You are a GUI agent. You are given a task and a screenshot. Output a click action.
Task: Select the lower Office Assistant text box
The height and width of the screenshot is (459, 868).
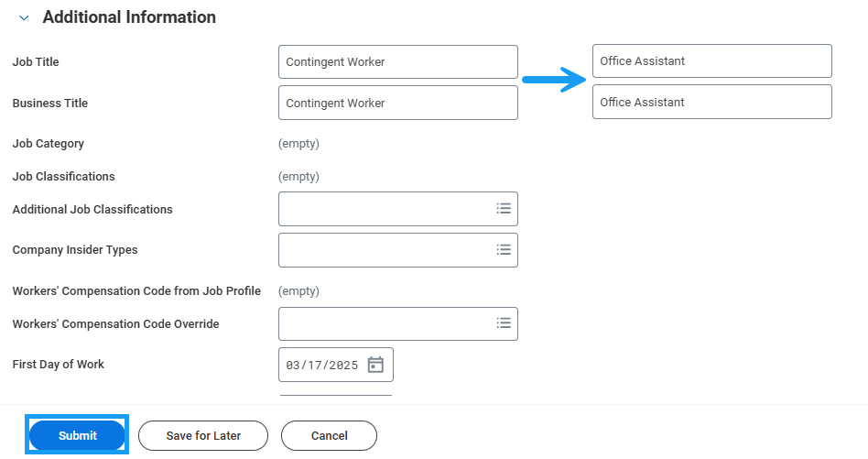711,102
